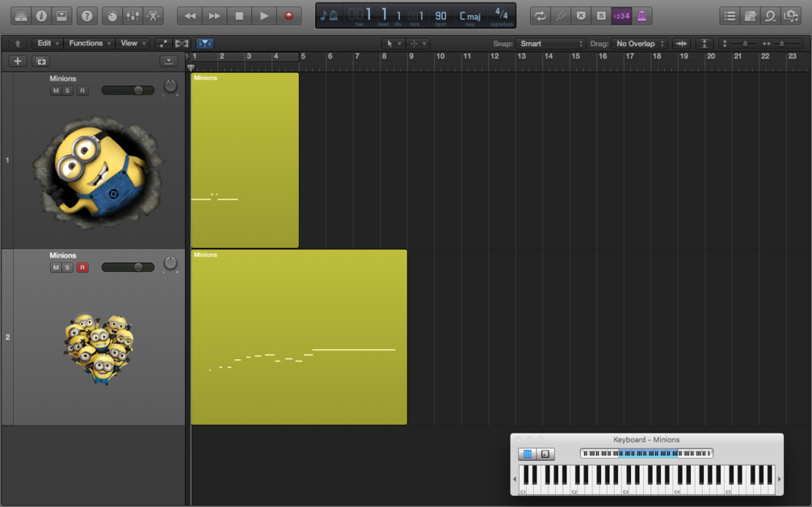The width and height of the screenshot is (812, 507).
Task: Click bar 10 in the ruler
Action: (x=440, y=57)
